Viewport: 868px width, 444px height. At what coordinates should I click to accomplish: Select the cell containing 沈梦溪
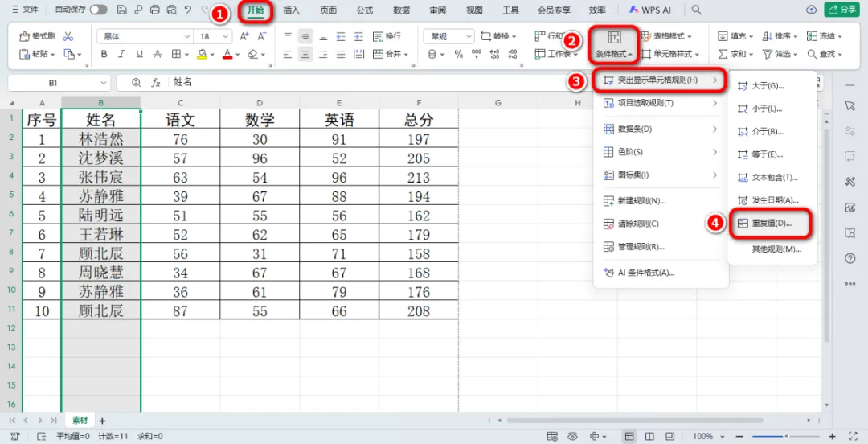[100, 158]
